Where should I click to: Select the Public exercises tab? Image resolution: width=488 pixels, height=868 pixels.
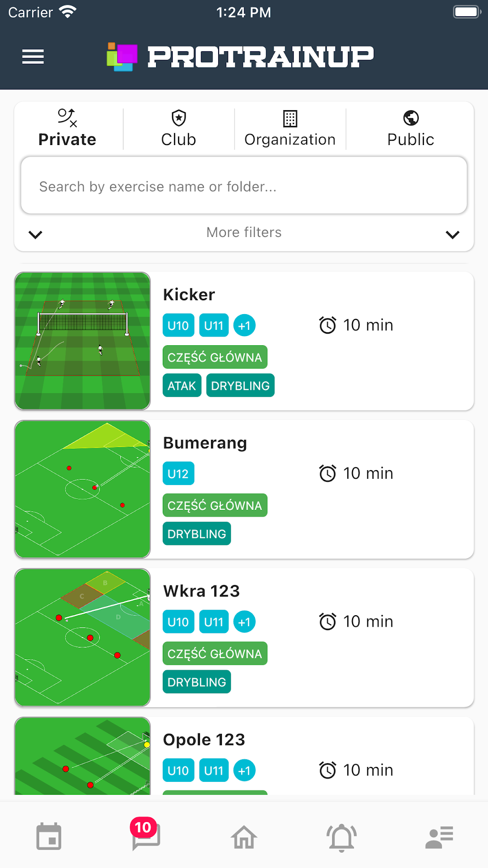[410, 128]
